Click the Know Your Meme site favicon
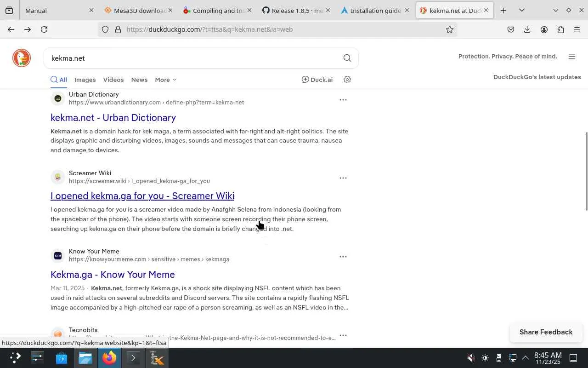The image size is (588, 368). 58,256
